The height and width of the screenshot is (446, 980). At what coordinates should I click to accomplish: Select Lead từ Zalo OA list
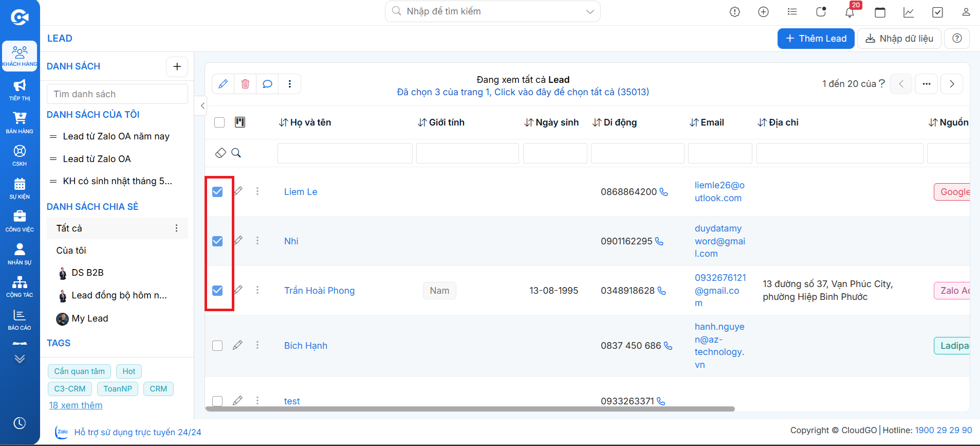click(97, 159)
